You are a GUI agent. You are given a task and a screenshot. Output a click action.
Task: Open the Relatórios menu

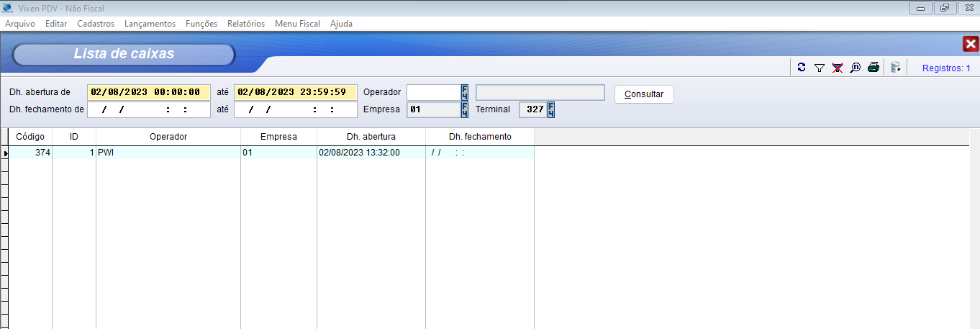click(x=246, y=24)
